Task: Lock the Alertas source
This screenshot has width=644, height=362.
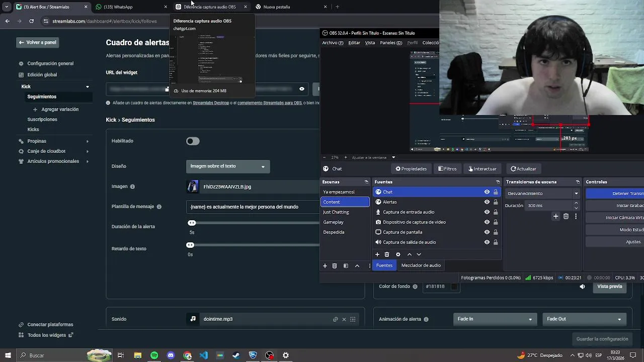Action: [496, 202]
